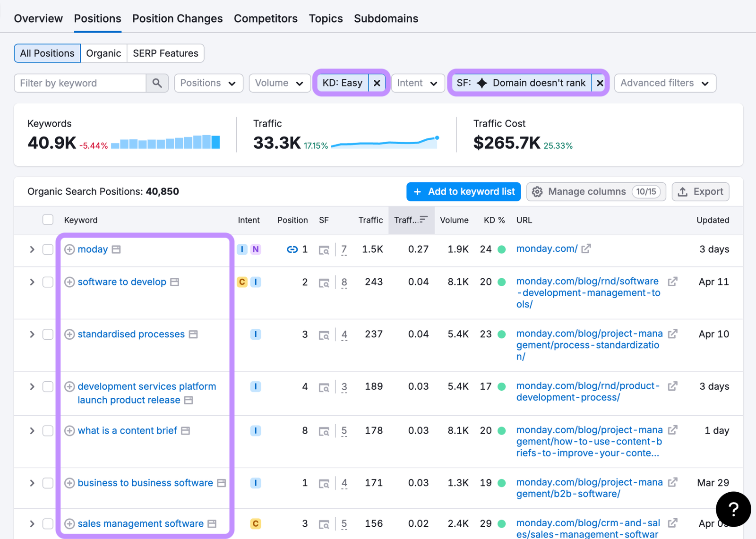Open the Advanced filters dropdown
The height and width of the screenshot is (539, 756).
(665, 83)
